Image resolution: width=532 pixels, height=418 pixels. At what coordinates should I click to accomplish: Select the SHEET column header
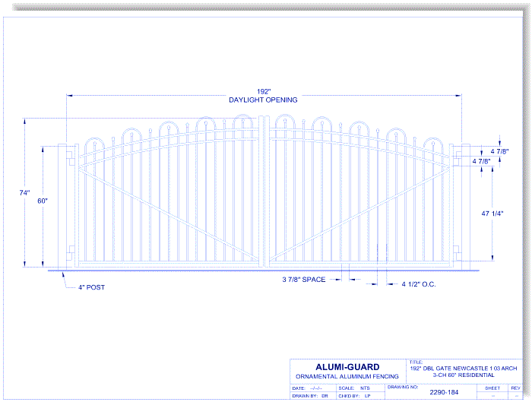[x=492, y=388]
